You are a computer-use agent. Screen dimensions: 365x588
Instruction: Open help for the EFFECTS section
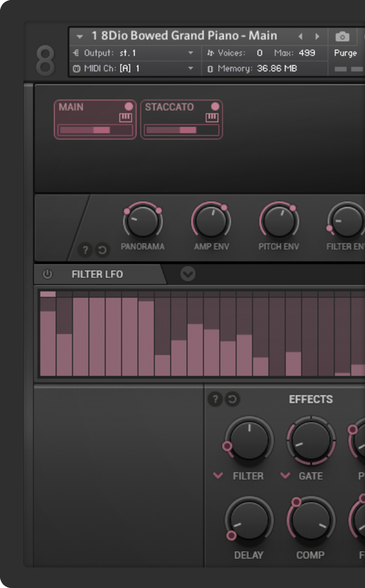coord(215,399)
